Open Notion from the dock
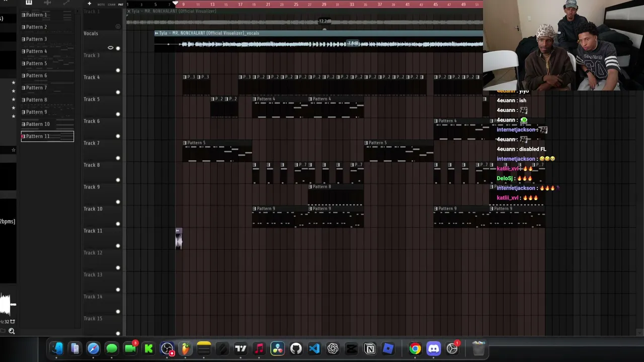The width and height of the screenshot is (644, 362). [x=370, y=348]
